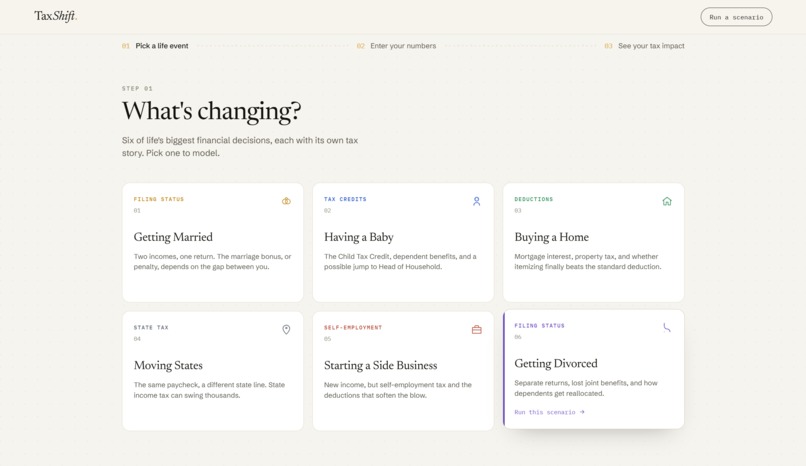The image size is (806, 466).
Task: Click FILING STATUS label on Getting Married
Action: tap(159, 199)
